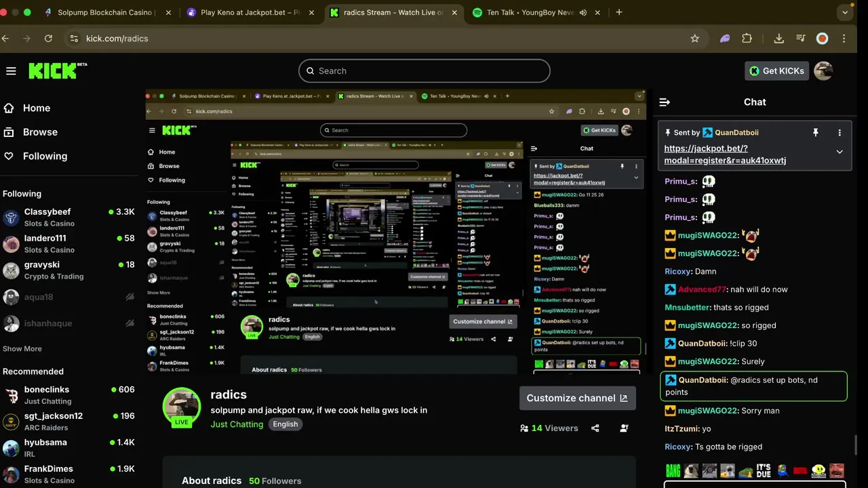Open Chrome three-dot menu
This screenshot has width=868, height=488.
click(x=844, y=39)
